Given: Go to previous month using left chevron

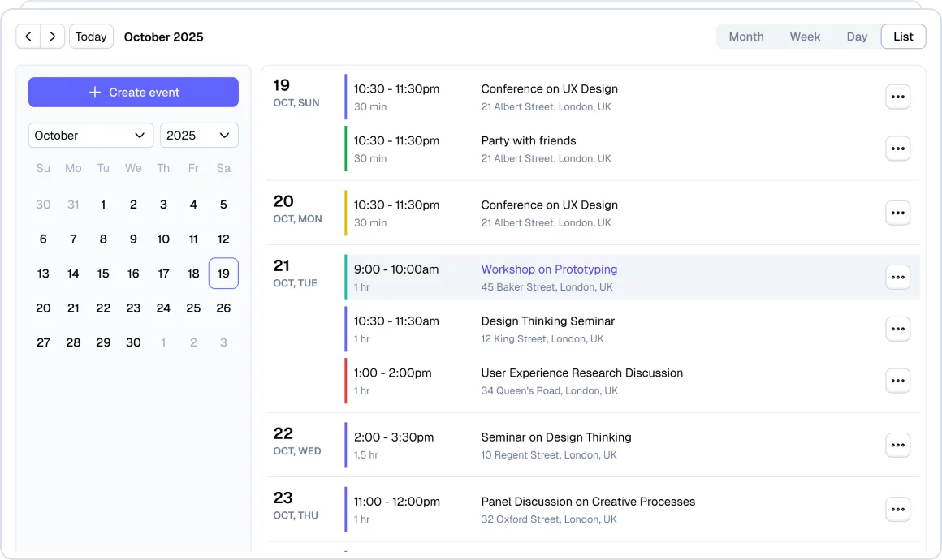Looking at the screenshot, I should pos(28,37).
